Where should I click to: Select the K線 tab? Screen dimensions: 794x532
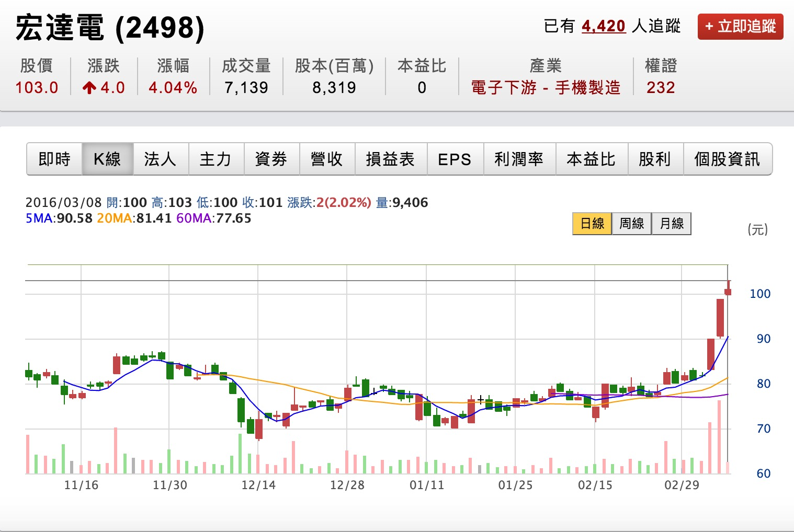(107, 159)
